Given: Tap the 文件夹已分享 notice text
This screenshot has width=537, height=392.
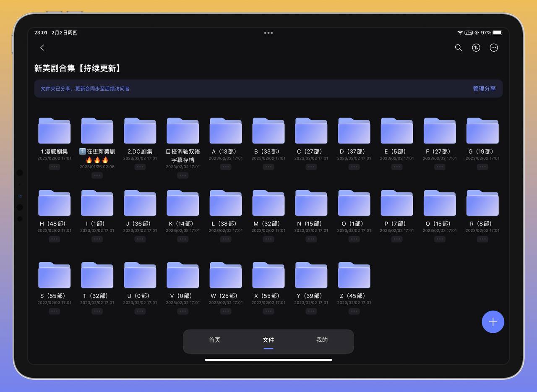Looking at the screenshot, I should tap(85, 89).
